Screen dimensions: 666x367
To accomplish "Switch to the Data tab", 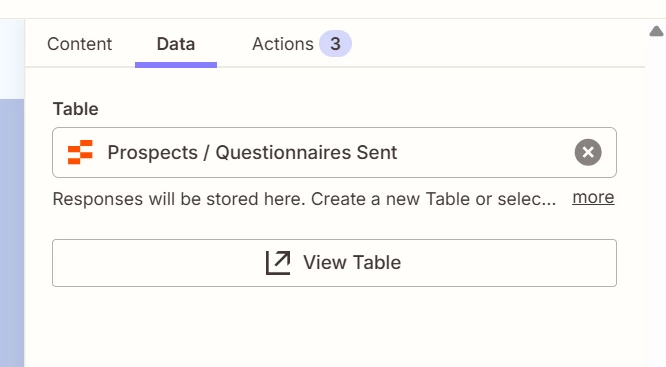I will click(x=176, y=44).
